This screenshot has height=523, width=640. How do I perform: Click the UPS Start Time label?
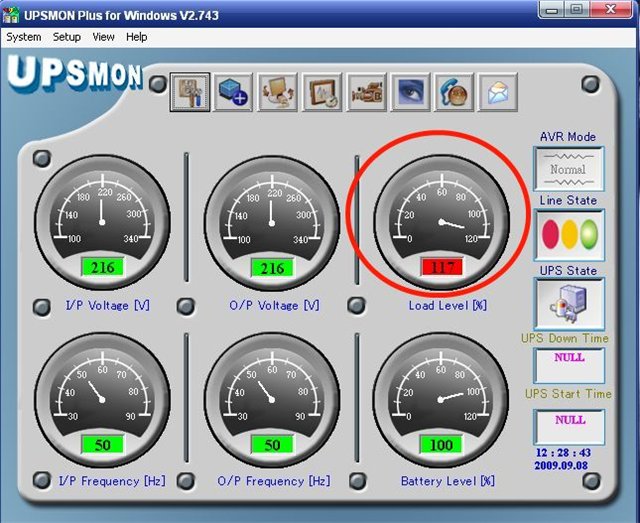568,394
